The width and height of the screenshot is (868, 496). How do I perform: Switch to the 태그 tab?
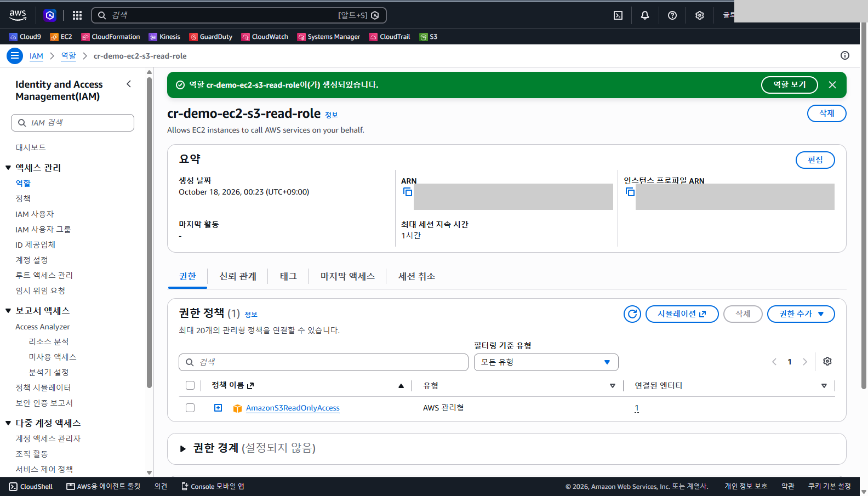point(288,276)
